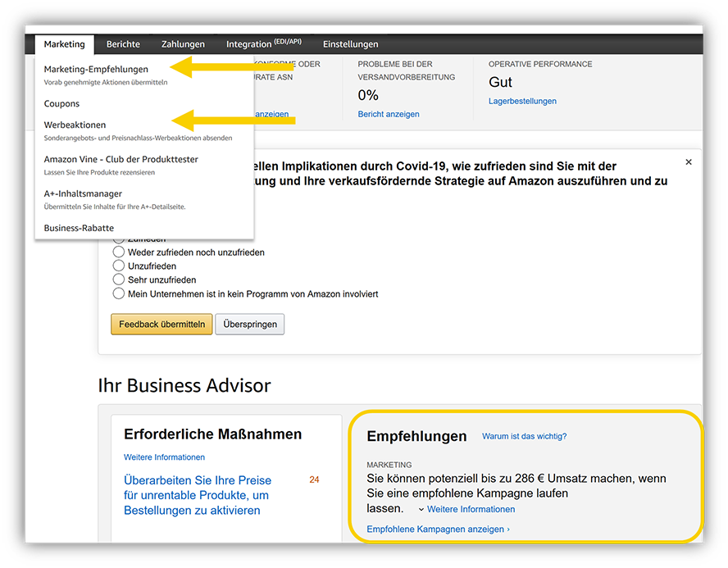Viewport: 728px width, 568px height.
Task: Open Amazon Vine - Club der Produkttester
Action: pyautogui.click(x=121, y=159)
